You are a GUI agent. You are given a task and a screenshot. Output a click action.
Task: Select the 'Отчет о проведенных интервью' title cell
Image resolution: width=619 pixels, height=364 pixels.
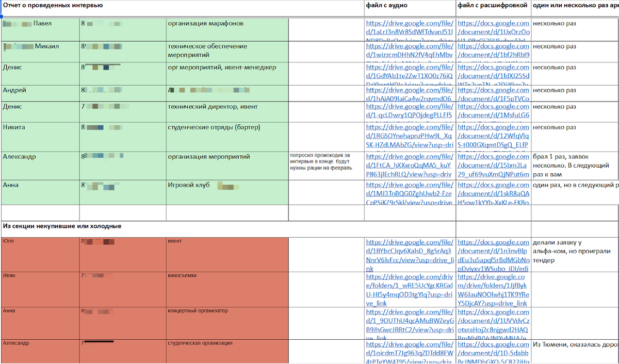[x=183, y=8]
